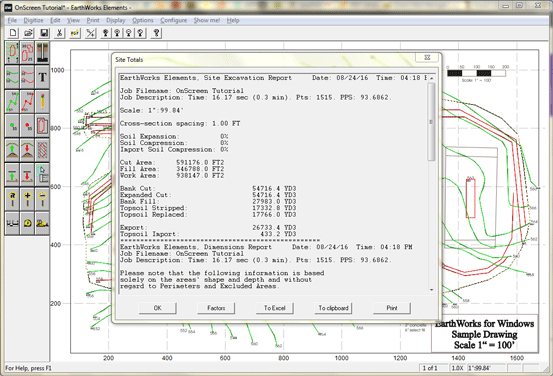Click the question mark help toolbar icon
The height and width of the screenshot is (376, 553).
156,33
